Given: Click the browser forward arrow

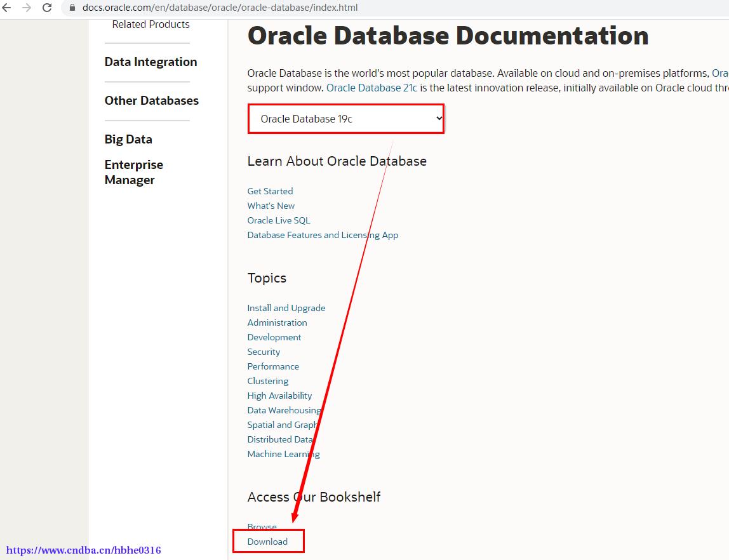Looking at the screenshot, I should coord(27,8).
